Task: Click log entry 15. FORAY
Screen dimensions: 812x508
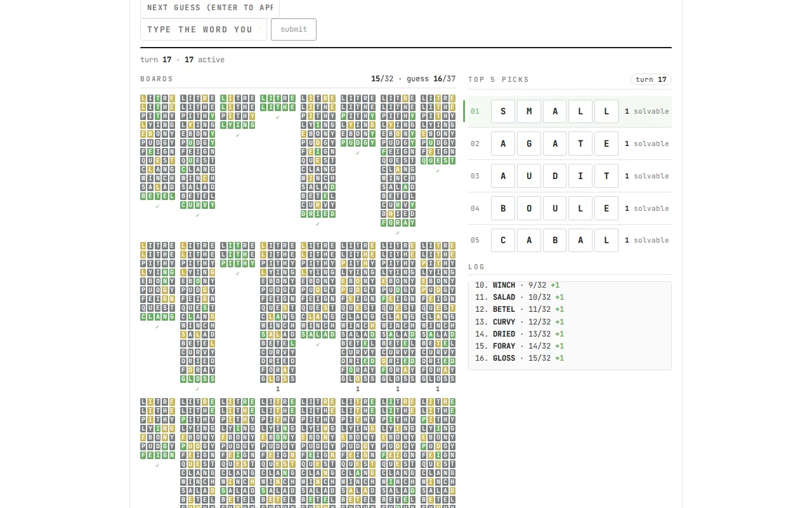Action: [x=520, y=346]
